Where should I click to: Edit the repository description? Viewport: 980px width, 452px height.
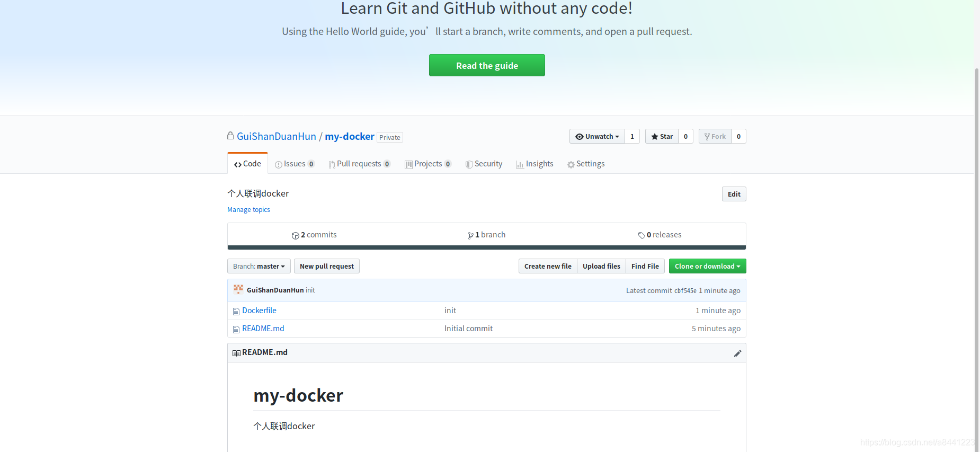tap(734, 194)
